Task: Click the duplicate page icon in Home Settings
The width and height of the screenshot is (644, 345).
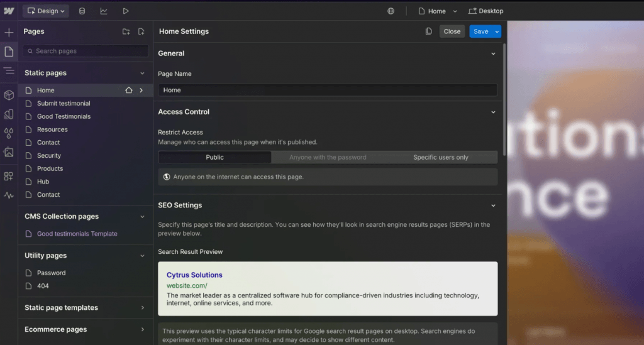Action: coord(428,31)
